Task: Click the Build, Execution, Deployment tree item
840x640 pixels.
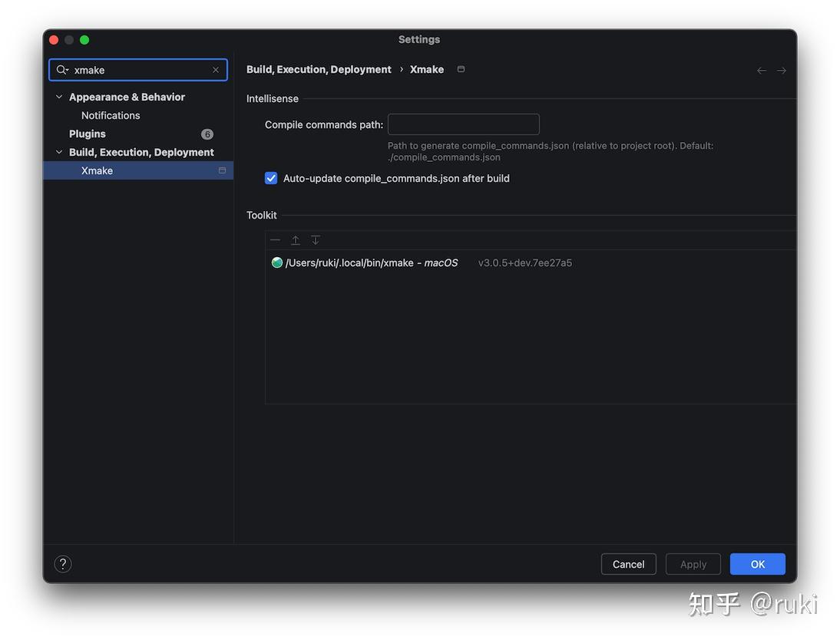Action: click(x=141, y=152)
